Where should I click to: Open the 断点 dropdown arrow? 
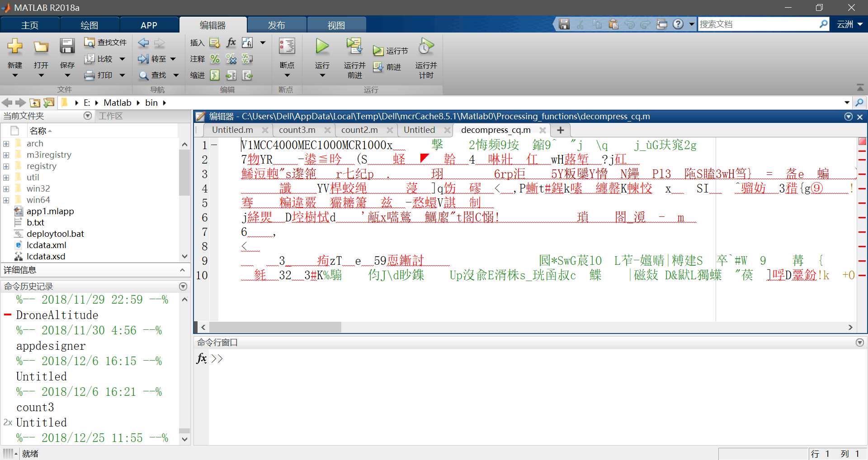click(x=287, y=75)
